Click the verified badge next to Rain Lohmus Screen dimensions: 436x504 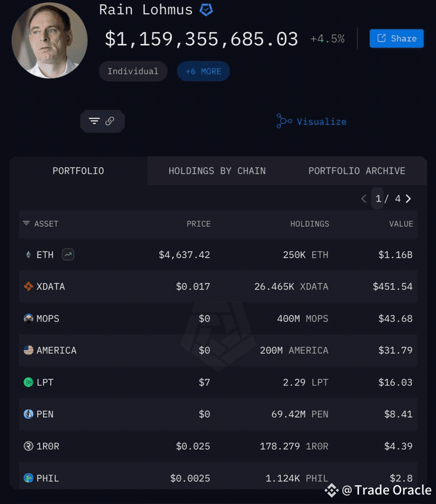pos(206,9)
